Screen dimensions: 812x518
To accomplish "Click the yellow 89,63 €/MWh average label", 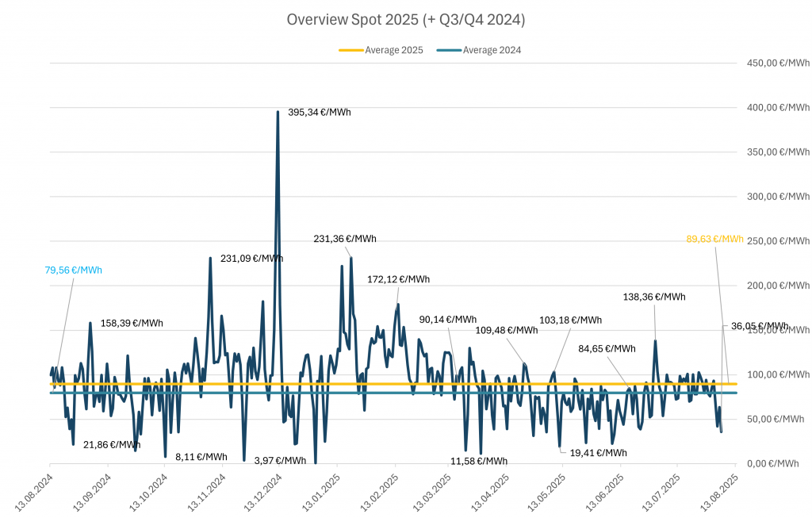I will [x=714, y=239].
